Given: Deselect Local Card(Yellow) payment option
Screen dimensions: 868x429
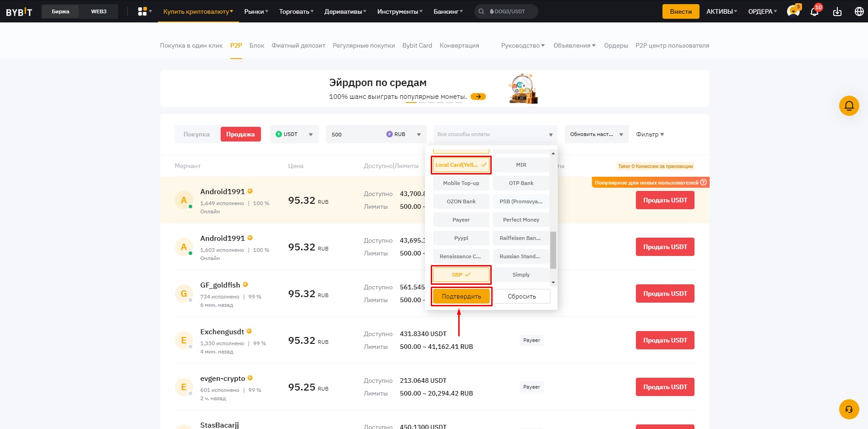Looking at the screenshot, I should pyautogui.click(x=461, y=165).
